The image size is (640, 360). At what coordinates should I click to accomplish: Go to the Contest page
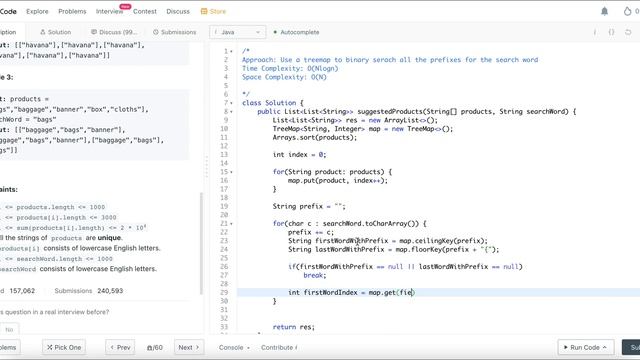pos(144,11)
